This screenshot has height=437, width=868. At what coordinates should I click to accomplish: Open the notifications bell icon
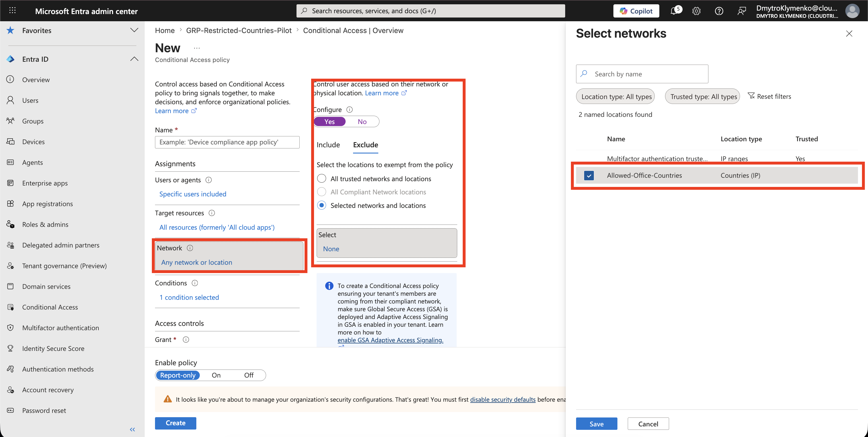[674, 11]
